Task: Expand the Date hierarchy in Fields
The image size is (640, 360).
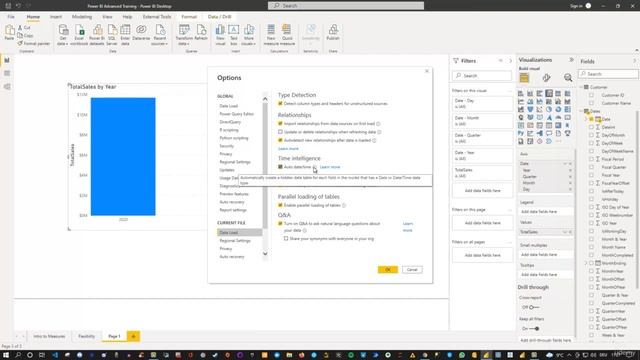Action: point(586,119)
